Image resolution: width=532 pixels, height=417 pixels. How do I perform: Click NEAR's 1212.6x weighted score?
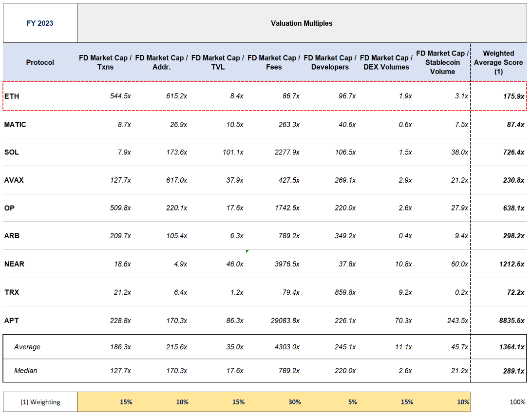(512, 264)
